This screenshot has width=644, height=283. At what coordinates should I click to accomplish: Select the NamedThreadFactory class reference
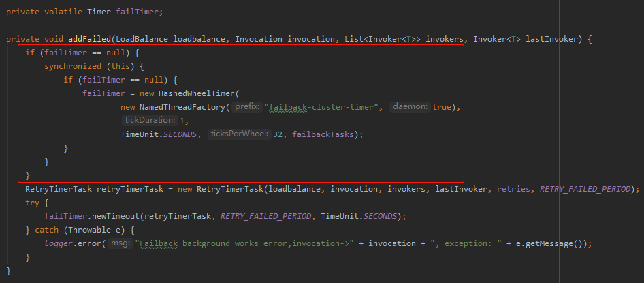click(182, 107)
